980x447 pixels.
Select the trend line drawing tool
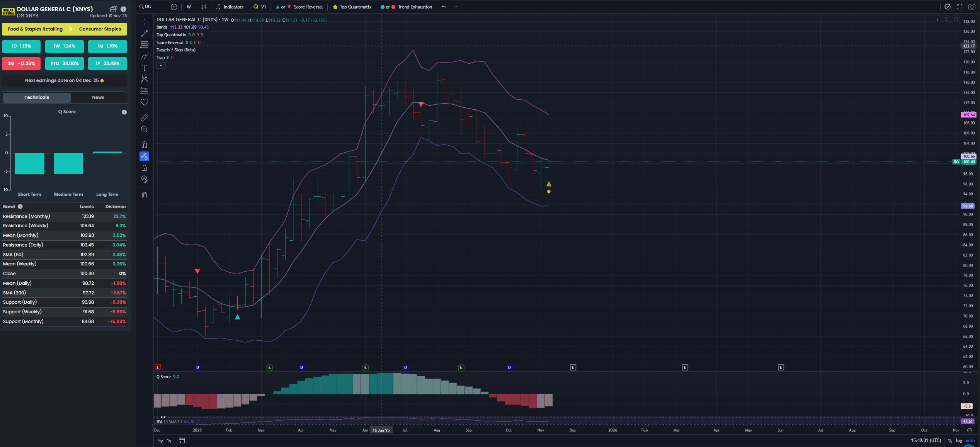(x=144, y=34)
